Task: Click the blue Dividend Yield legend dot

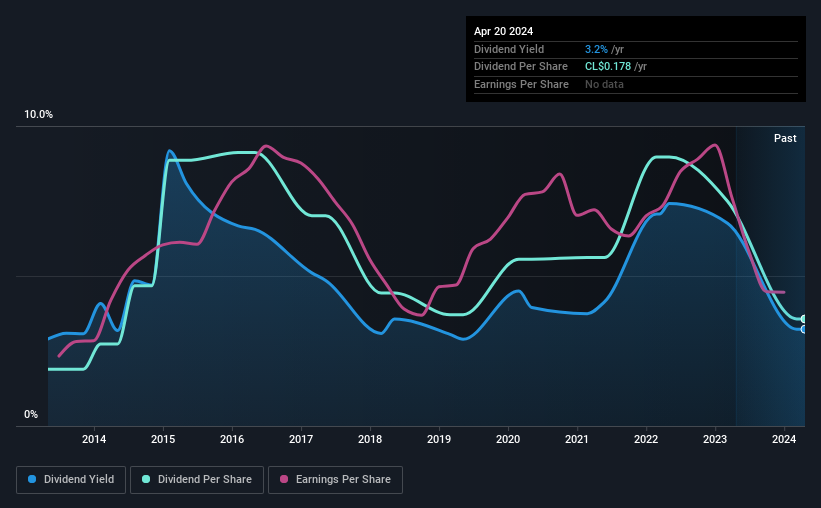Action: click(32, 479)
